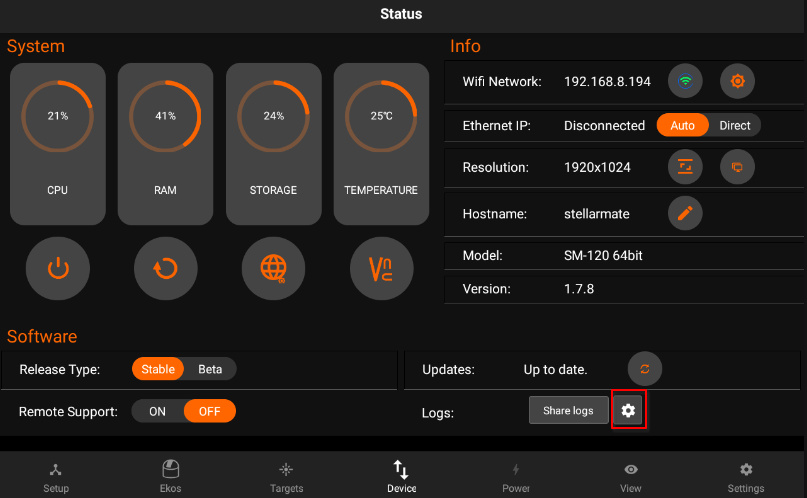Click the check for updates refresh icon
This screenshot has width=807, height=498.
pos(645,369)
